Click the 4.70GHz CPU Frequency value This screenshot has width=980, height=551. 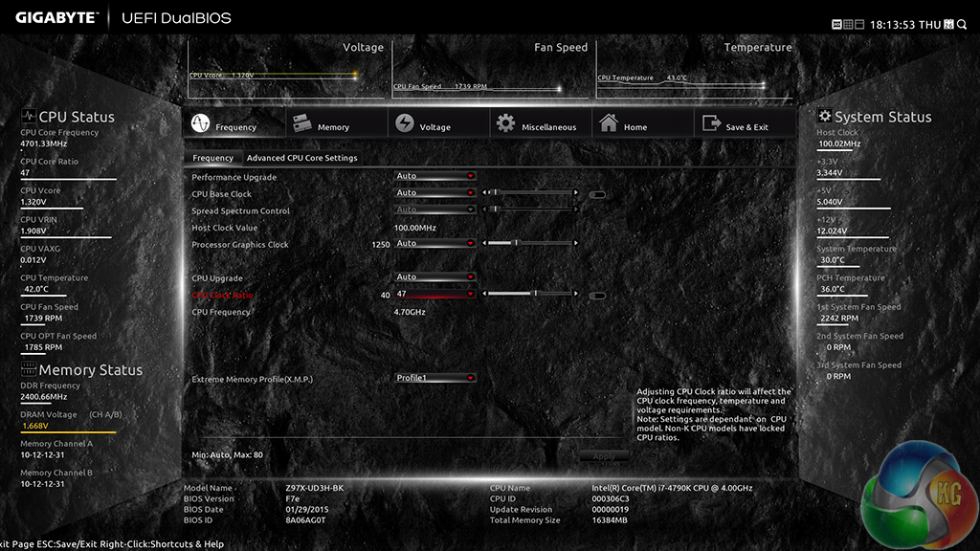click(x=410, y=313)
